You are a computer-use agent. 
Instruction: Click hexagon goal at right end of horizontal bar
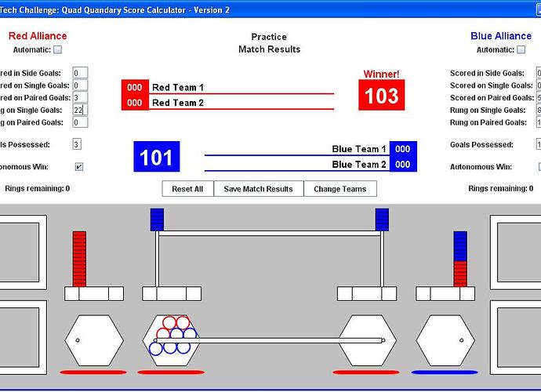(367, 340)
